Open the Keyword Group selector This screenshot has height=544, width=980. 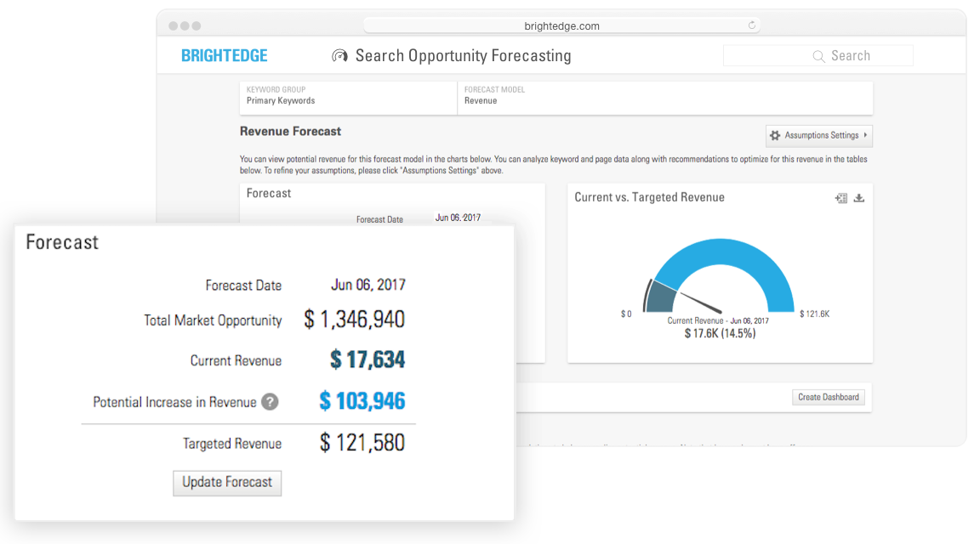(349, 95)
